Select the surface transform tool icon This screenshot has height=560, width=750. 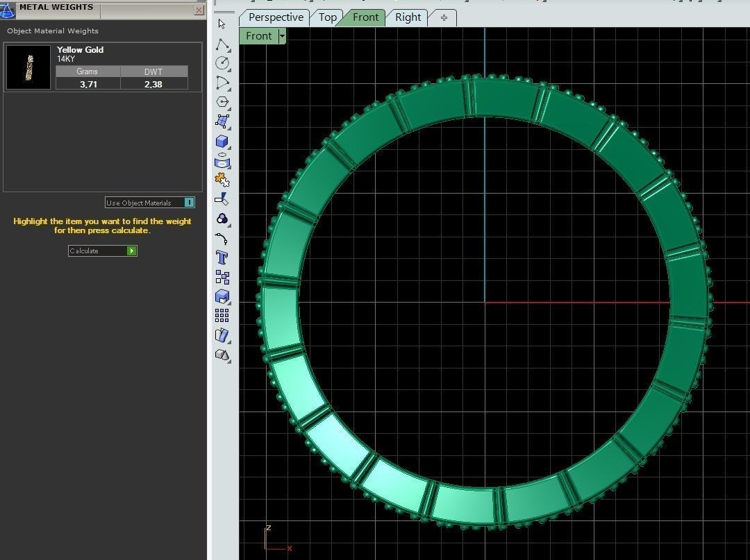[222, 335]
